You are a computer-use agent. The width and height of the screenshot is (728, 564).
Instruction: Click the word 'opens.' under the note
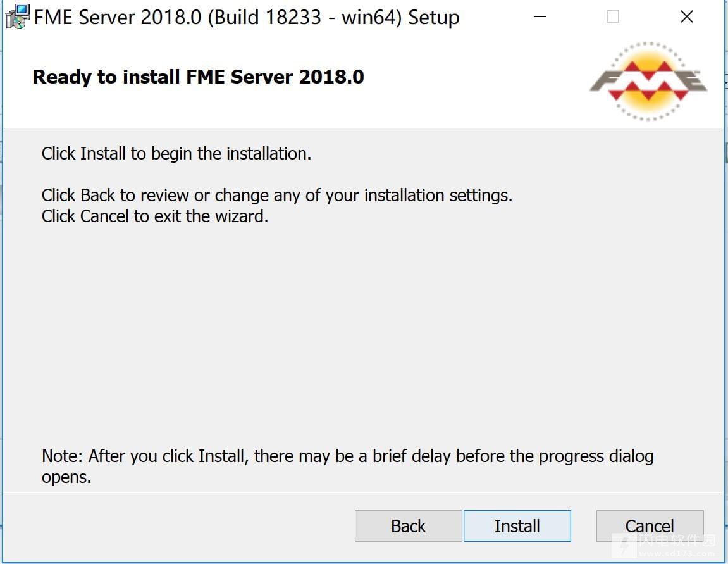tap(66, 477)
